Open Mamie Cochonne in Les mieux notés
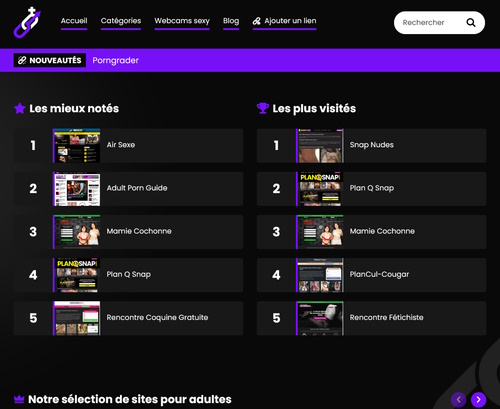 tap(139, 231)
